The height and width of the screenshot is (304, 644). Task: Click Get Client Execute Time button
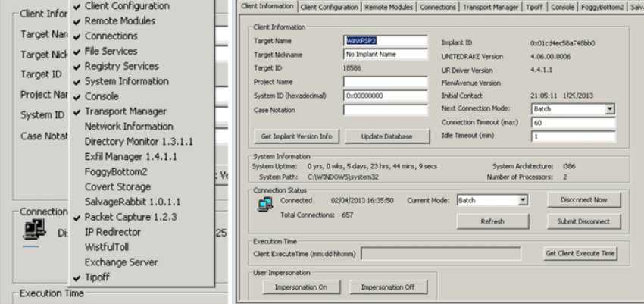coord(580,253)
